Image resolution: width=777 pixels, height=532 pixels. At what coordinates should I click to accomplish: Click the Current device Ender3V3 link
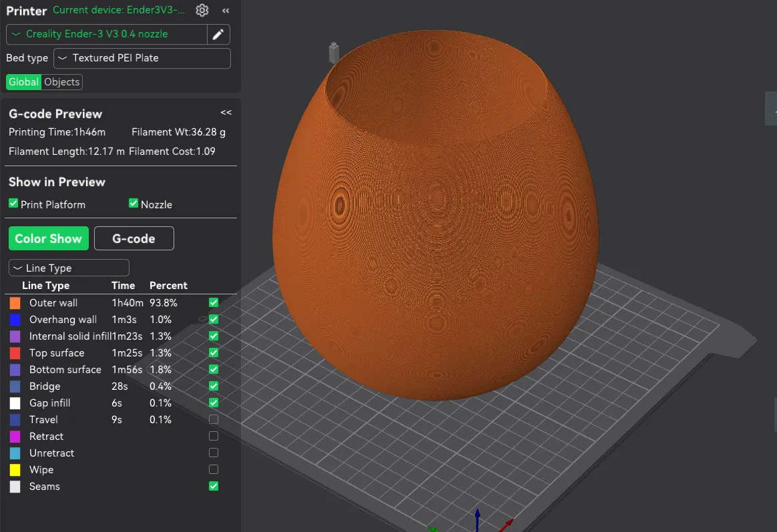(x=119, y=10)
